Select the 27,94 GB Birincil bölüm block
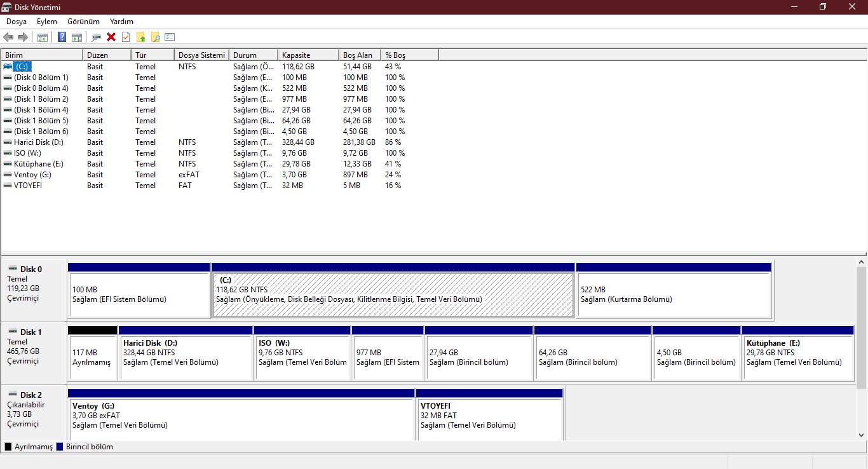Image resolution: width=868 pixels, height=469 pixels. tap(479, 353)
